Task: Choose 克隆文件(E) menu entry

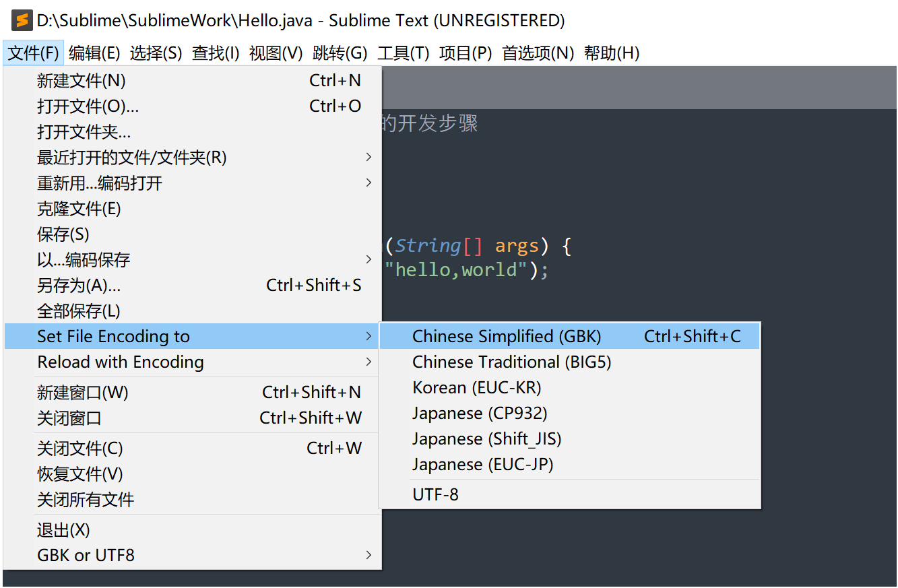Action: click(193, 209)
